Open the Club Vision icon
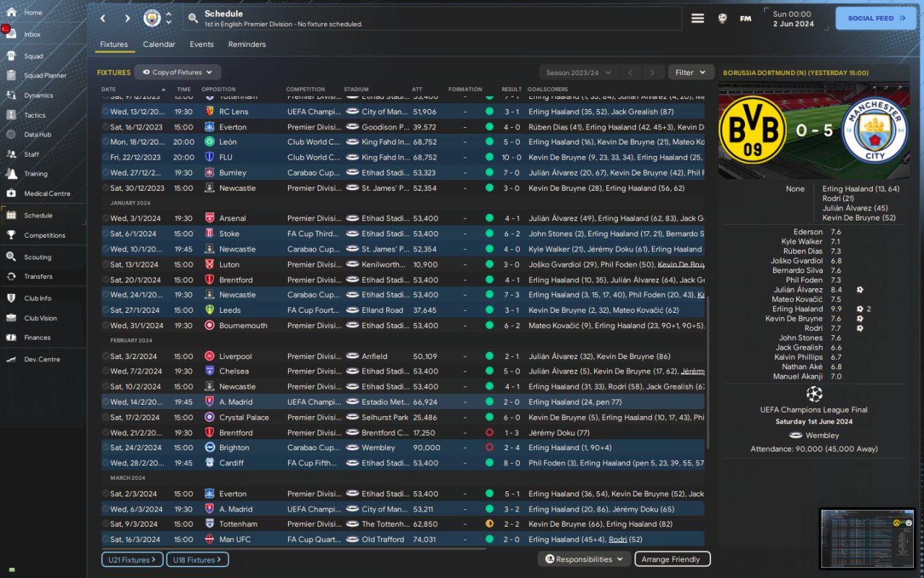Screen dimensions: 924x578 (x=11, y=318)
